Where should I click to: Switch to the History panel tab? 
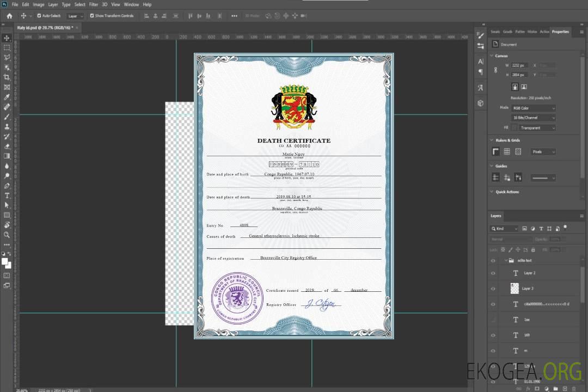[x=532, y=32]
